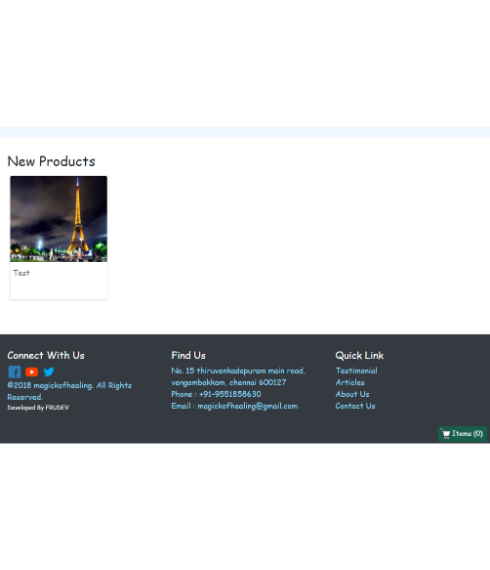The height and width of the screenshot is (570, 490).
Task: Open the Twitter bird icon
Action: [49, 372]
